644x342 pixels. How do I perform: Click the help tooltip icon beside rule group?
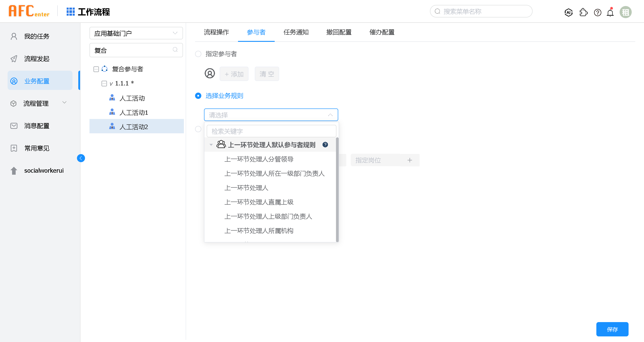tap(325, 144)
